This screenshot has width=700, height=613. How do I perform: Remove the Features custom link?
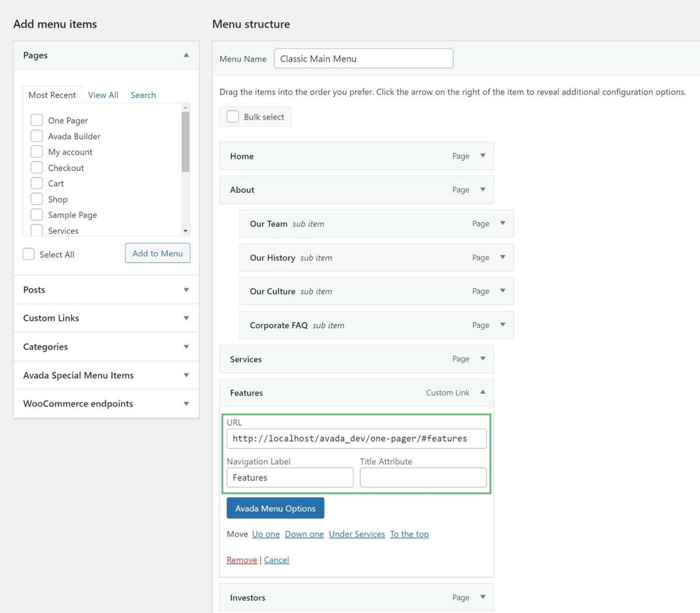click(241, 559)
